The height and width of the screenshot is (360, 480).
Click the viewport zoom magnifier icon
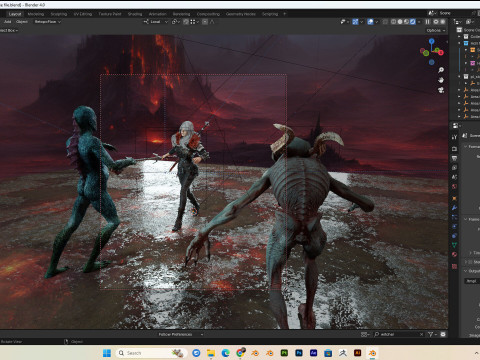(x=441, y=70)
